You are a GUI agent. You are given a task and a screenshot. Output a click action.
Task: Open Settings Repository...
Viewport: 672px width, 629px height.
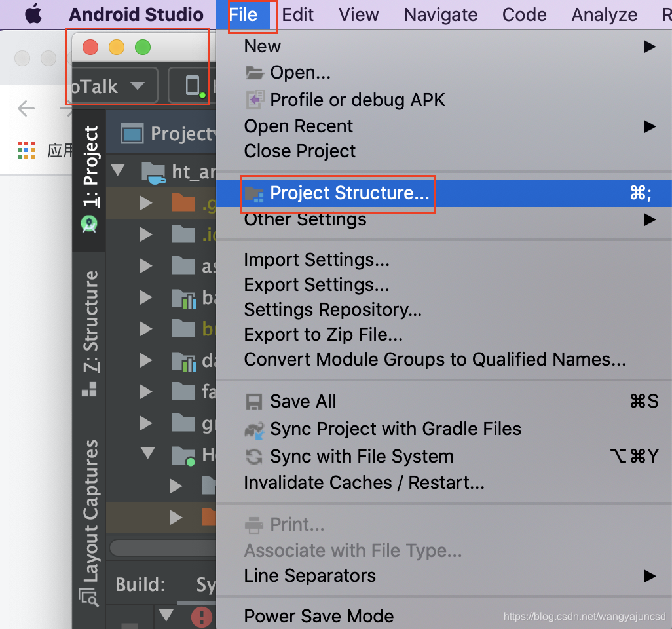click(x=444, y=309)
